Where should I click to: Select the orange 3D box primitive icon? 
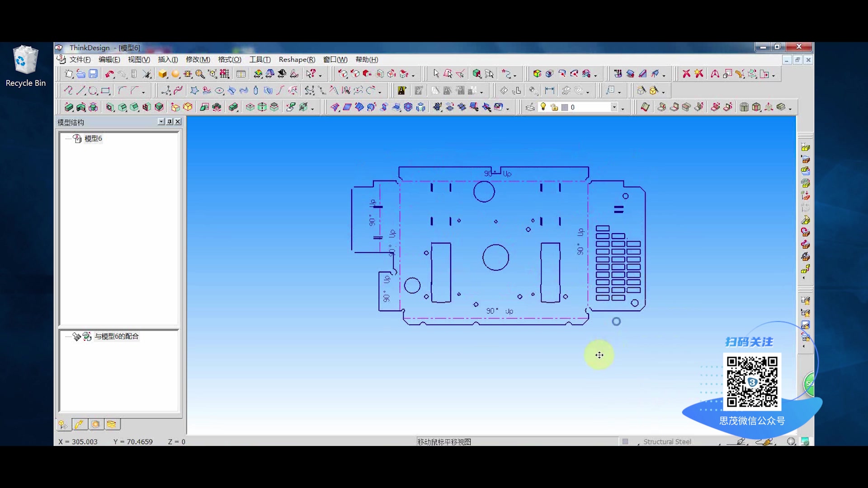pos(163,74)
